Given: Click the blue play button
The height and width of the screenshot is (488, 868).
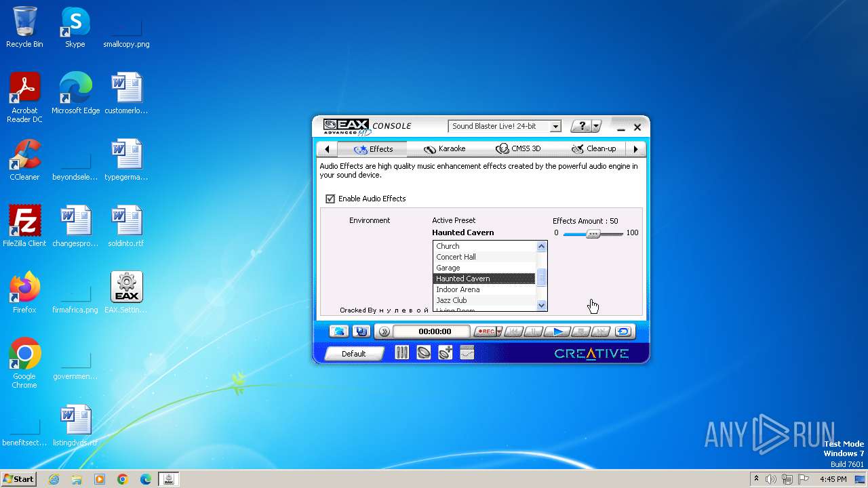Looking at the screenshot, I should tap(558, 331).
